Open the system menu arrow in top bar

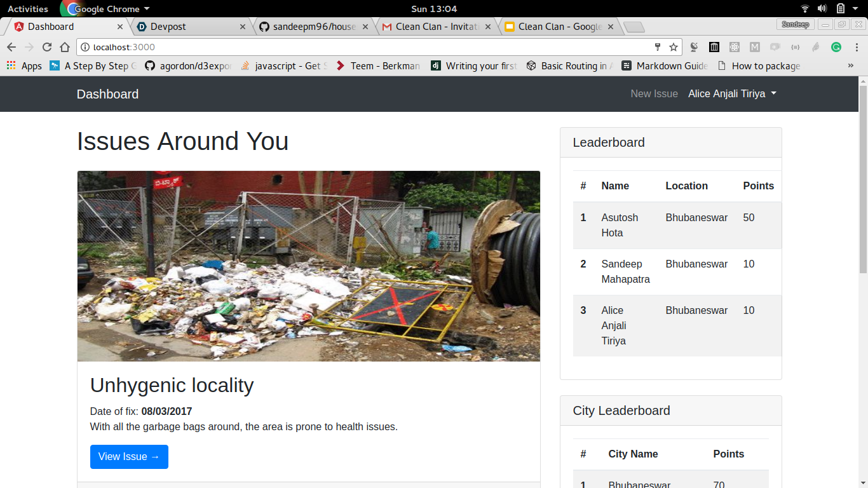click(857, 9)
